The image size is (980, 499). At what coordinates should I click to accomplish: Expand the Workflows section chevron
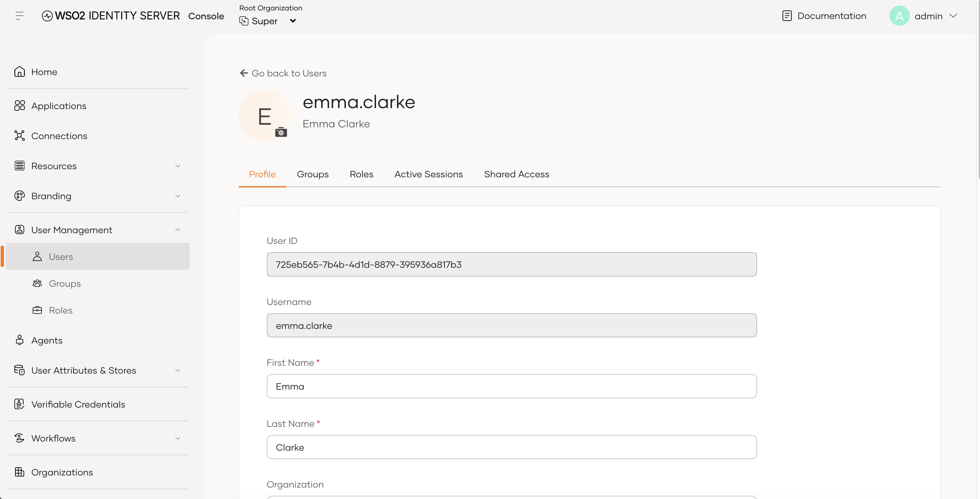(178, 438)
